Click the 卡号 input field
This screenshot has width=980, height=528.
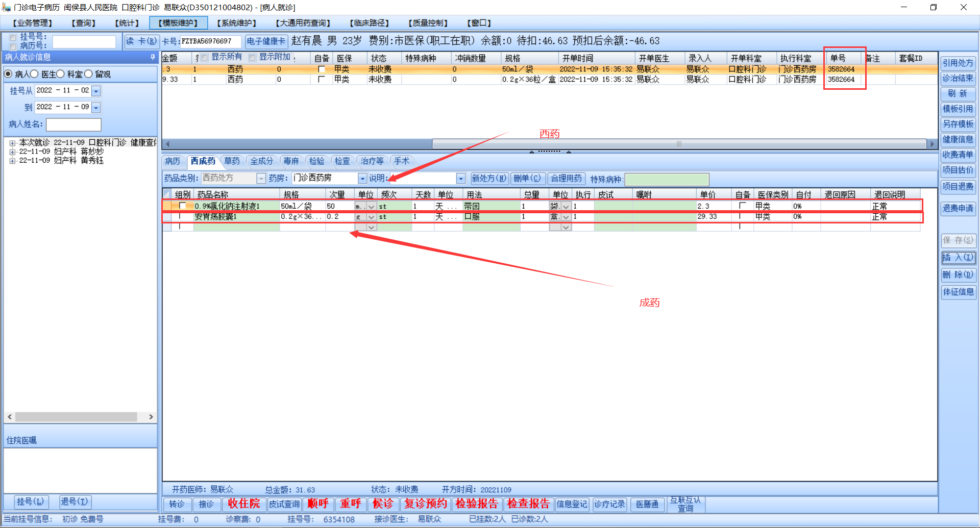pos(210,41)
